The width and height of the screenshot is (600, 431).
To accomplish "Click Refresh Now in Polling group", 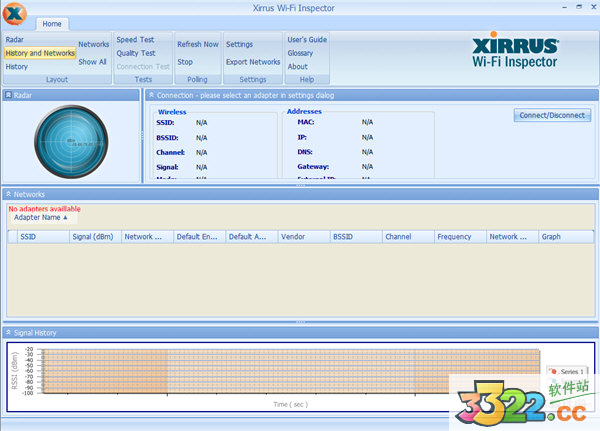I will (197, 45).
